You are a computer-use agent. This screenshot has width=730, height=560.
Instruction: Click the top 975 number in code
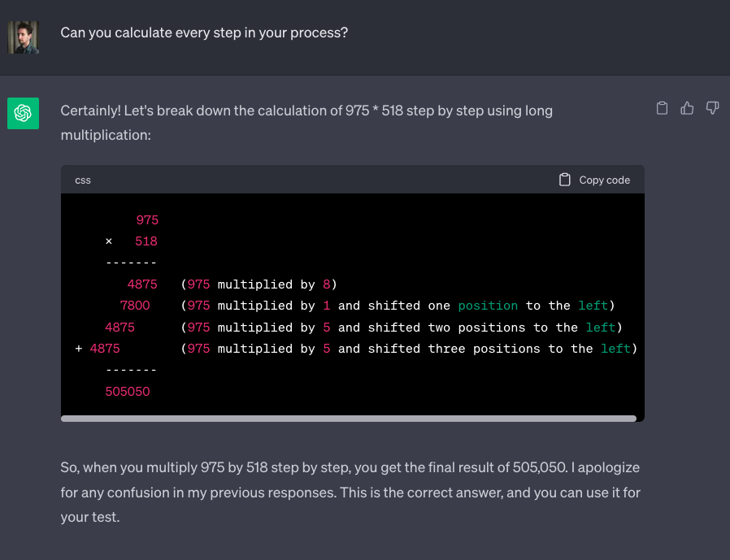147,220
